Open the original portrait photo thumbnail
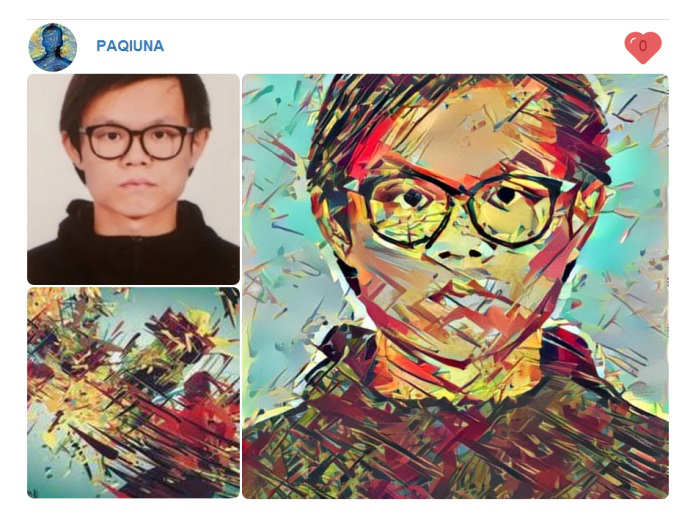The image size is (693, 521). (133, 179)
